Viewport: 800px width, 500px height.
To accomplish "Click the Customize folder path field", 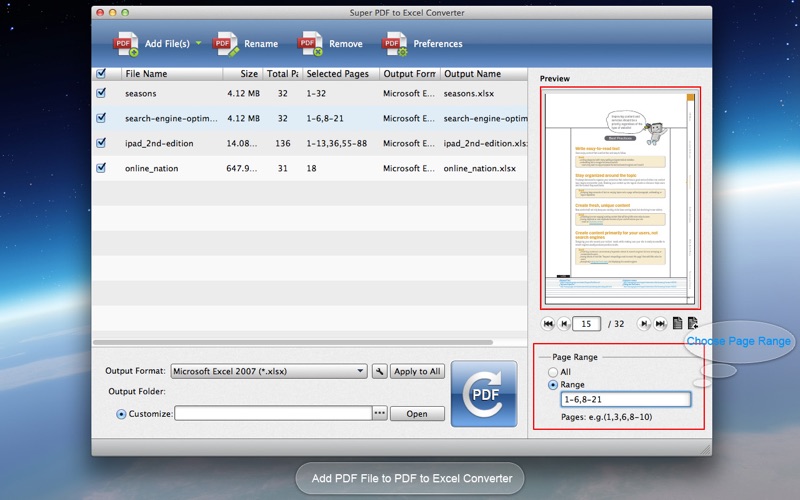I will point(273,413).
